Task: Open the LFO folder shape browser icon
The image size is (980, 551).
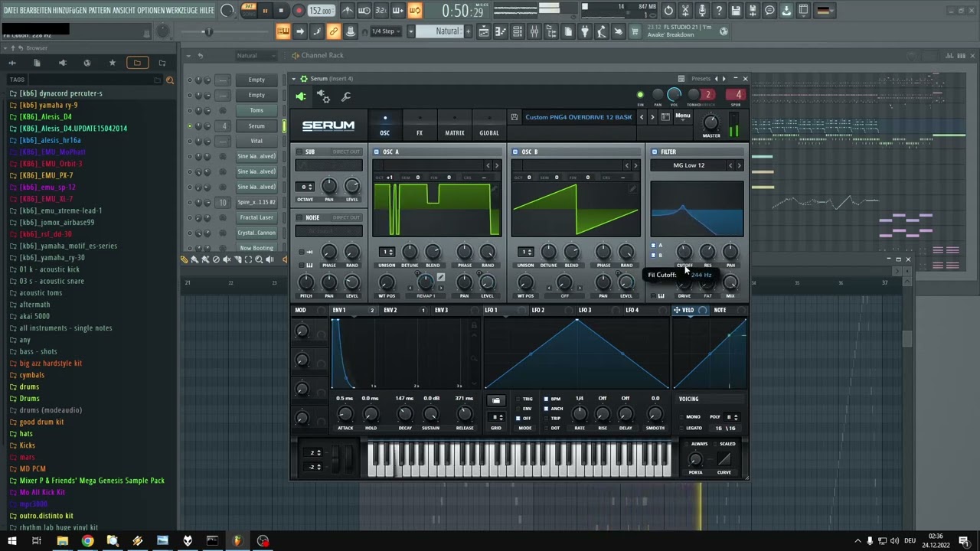Action: tap(496, 400)
